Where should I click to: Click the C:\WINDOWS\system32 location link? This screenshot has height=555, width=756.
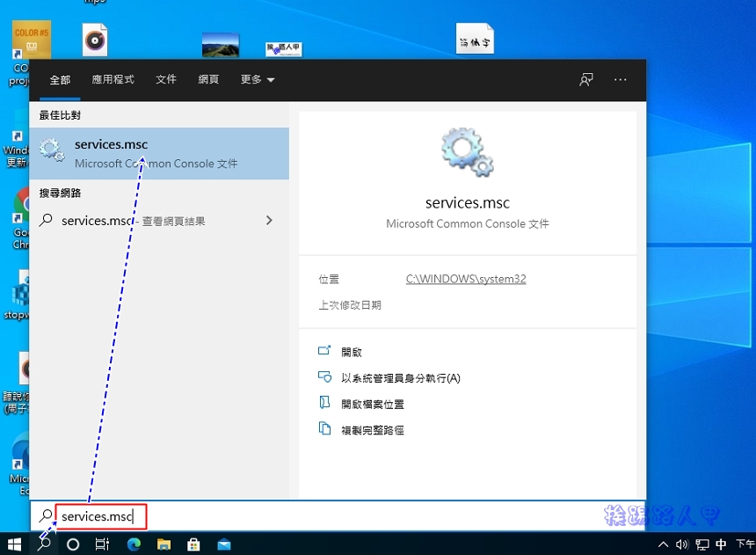pos(466,279)
